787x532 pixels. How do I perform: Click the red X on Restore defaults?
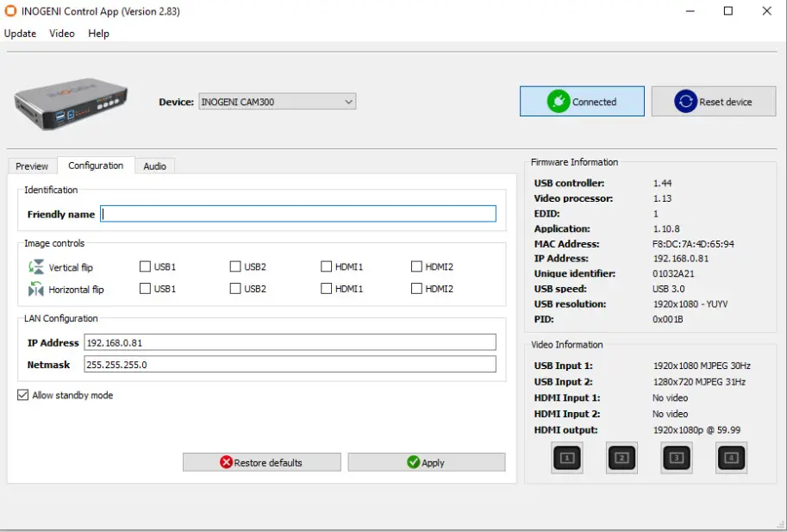(x=225, y=462)
